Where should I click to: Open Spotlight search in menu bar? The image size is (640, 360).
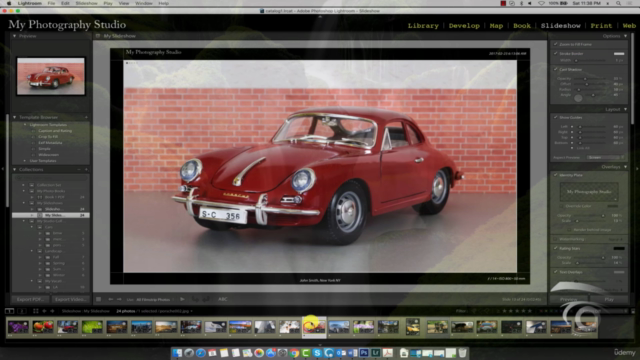point(618,3)
